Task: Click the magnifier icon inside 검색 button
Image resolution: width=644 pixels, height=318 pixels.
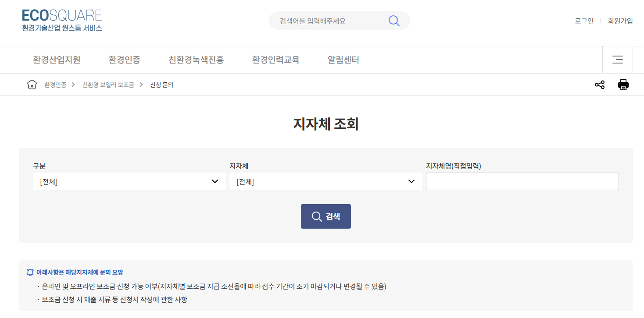Action: tap(316, 216)
